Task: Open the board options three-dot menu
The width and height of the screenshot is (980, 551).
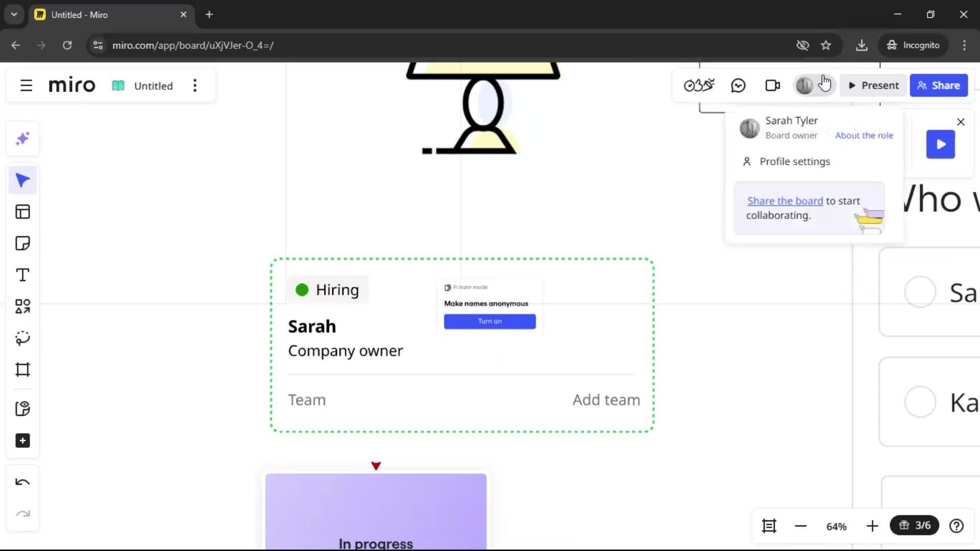Action: click(x=195, y=86)
